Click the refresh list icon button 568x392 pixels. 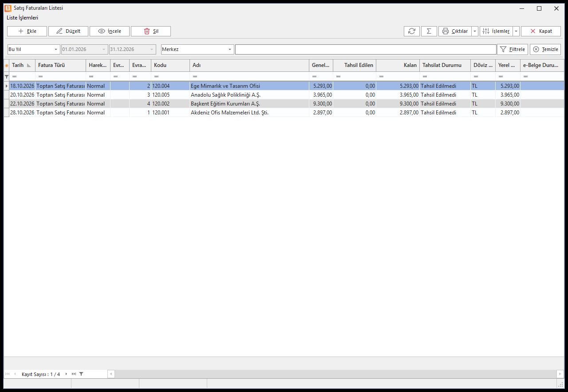(411, 31)
